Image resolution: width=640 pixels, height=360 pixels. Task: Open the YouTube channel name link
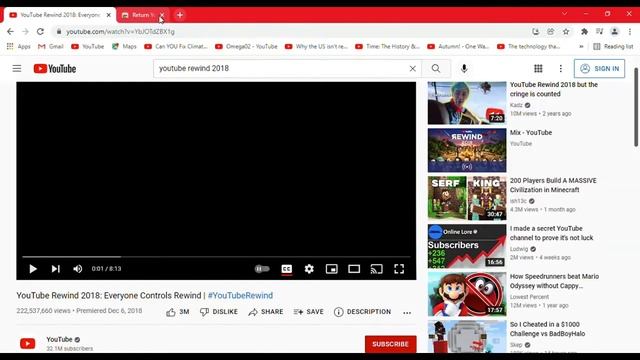59,339
